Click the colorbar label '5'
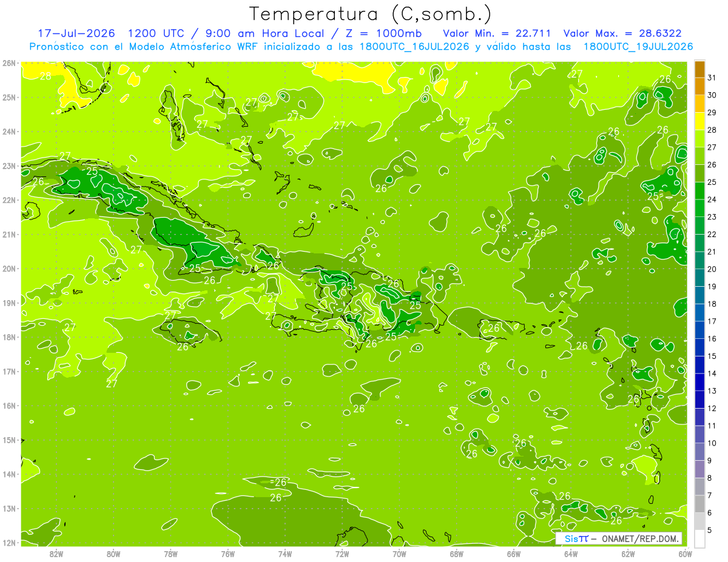 click(x=710, y=530)
